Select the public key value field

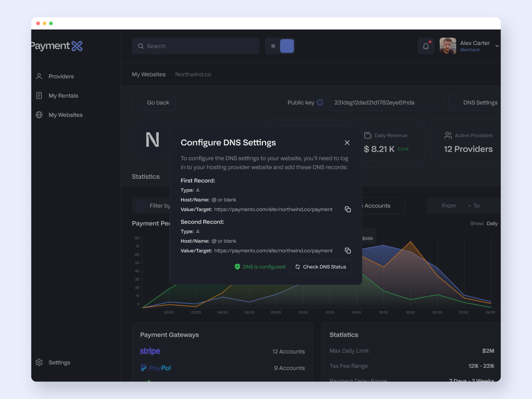tap(386, 102)
